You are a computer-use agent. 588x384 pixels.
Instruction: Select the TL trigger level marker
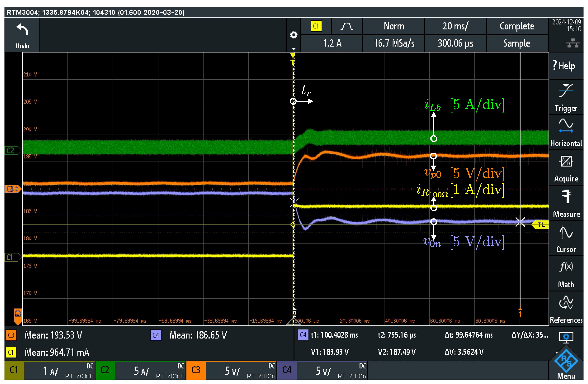[x=541, y=225]
